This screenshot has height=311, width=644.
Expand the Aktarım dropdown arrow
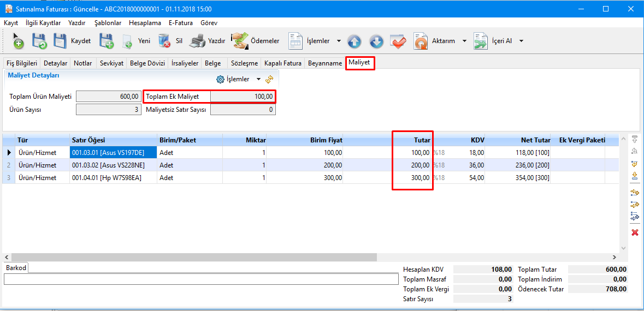coord(464,41)
